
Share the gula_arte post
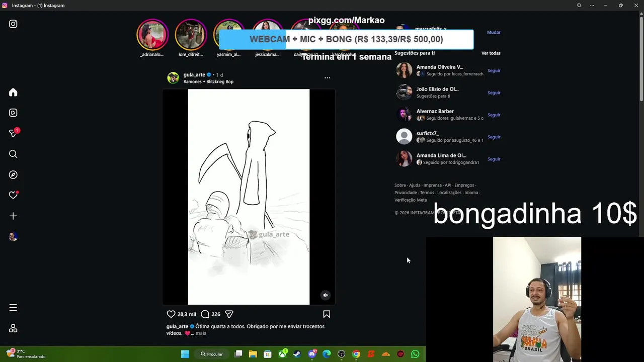[x=229, y=314]
